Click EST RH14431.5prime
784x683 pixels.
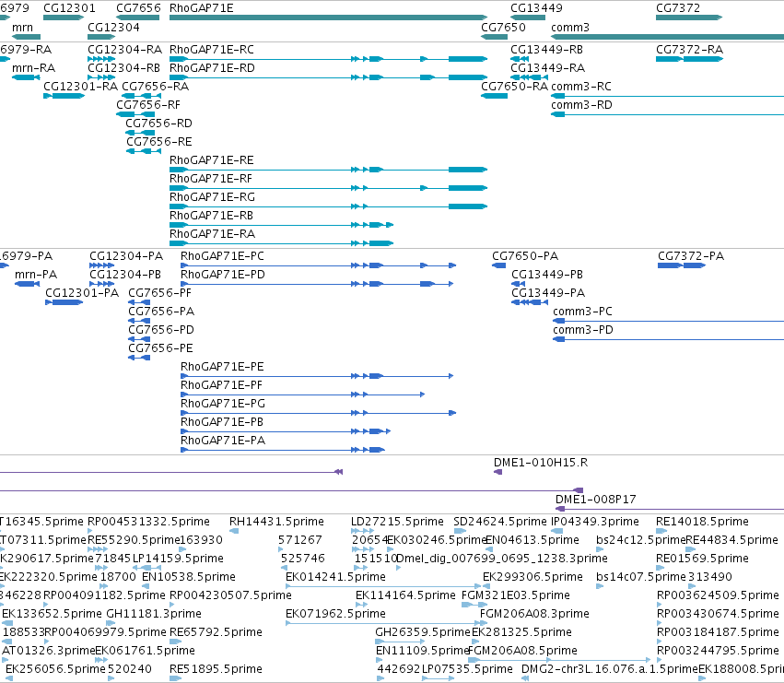(x=234, y=532)
